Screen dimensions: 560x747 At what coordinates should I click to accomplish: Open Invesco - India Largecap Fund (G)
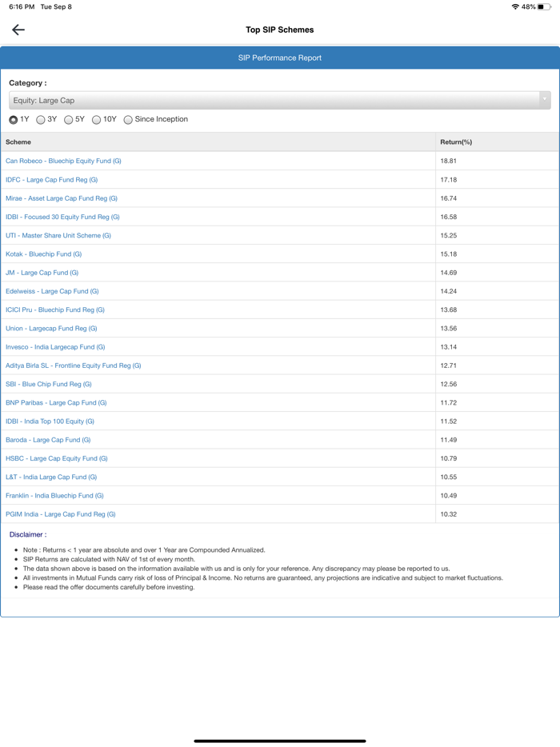(55, 347)
